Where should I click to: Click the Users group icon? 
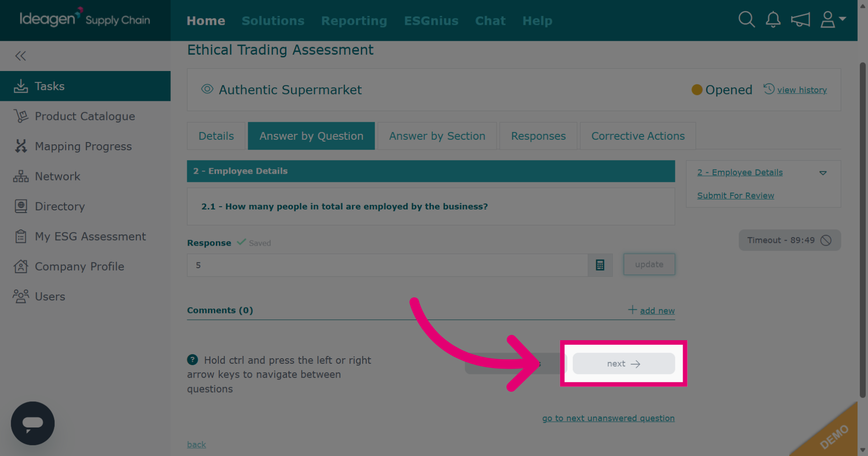tap(21, 296)
